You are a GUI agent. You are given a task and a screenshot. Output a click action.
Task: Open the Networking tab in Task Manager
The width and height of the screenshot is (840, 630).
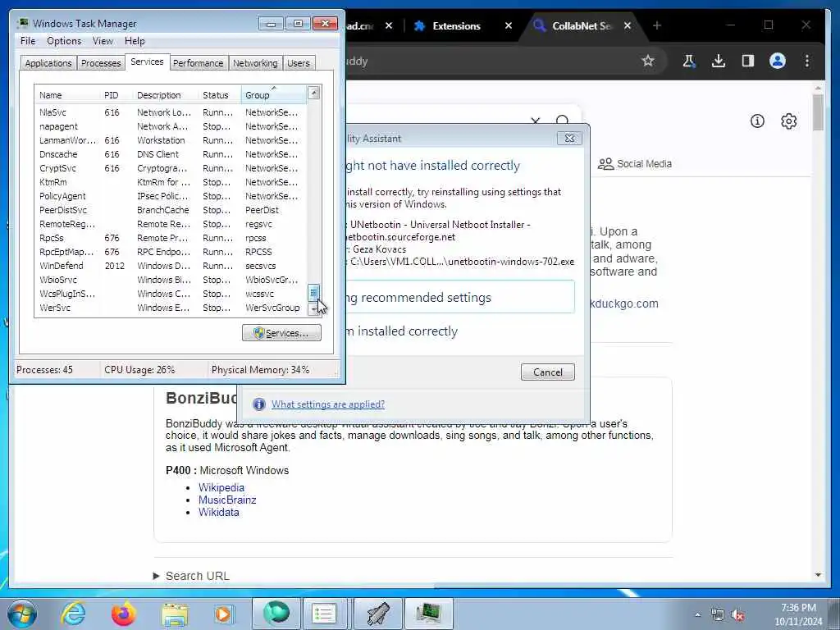pos(255,63)
